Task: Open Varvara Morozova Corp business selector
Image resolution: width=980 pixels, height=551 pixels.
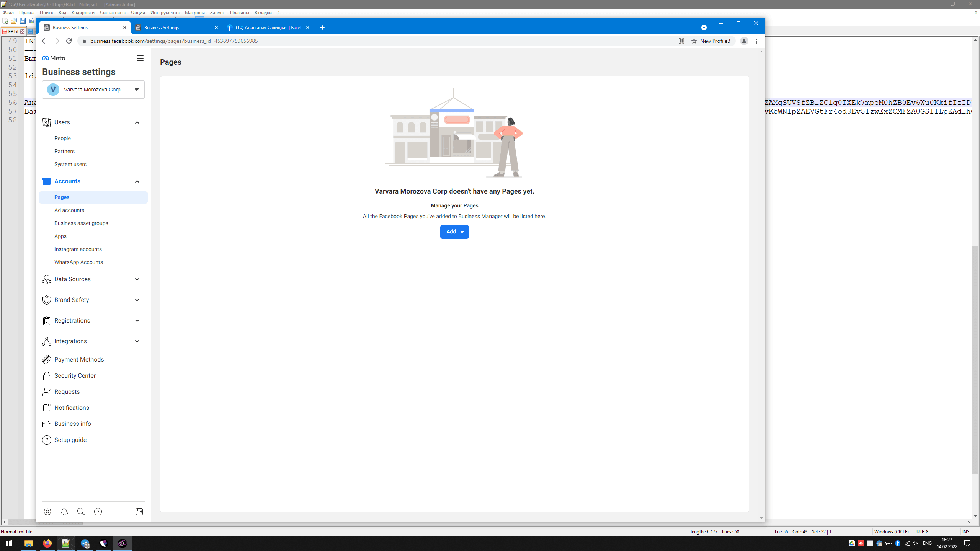Action: click(x=93, y=90)
